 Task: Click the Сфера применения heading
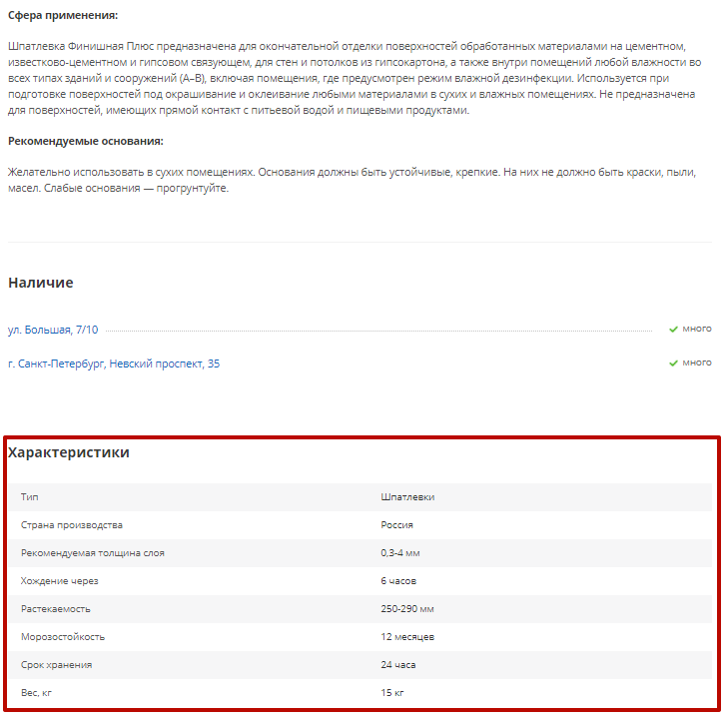63,15
